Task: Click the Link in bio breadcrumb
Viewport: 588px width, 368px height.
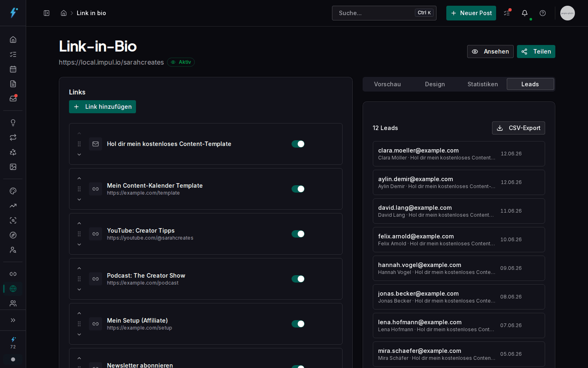Action: pyautogui.click(x=91, y=13)
